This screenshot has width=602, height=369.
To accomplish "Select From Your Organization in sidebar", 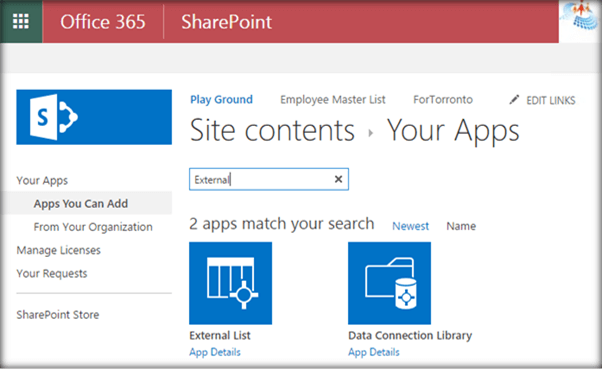I will click(93, 227).
